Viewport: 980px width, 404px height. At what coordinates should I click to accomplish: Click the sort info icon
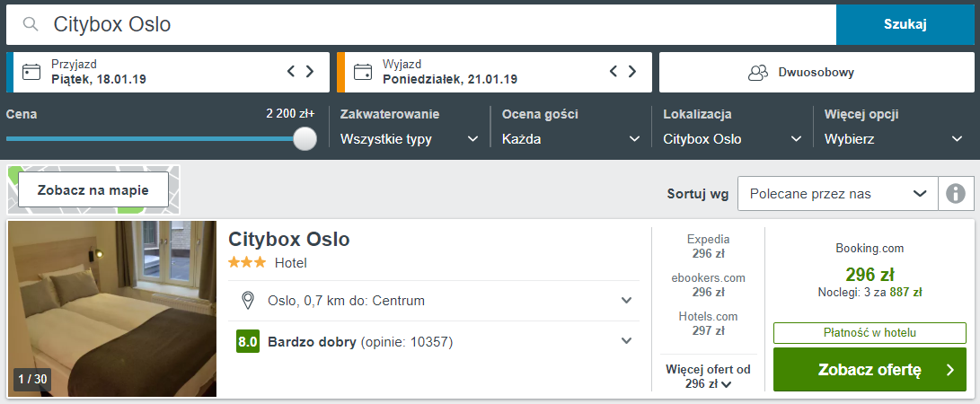click(x=956, y=193)
